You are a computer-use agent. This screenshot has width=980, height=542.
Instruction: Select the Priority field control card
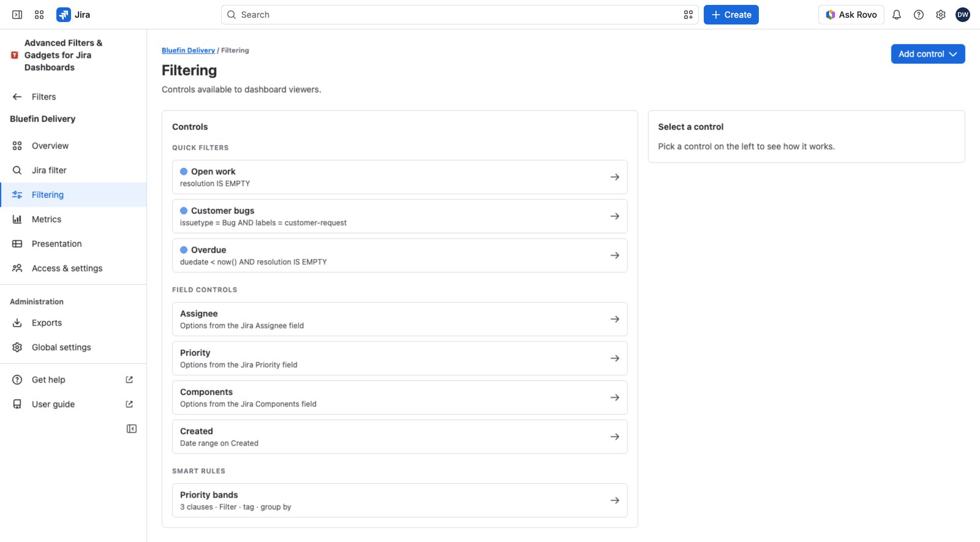tap(400, 358)
